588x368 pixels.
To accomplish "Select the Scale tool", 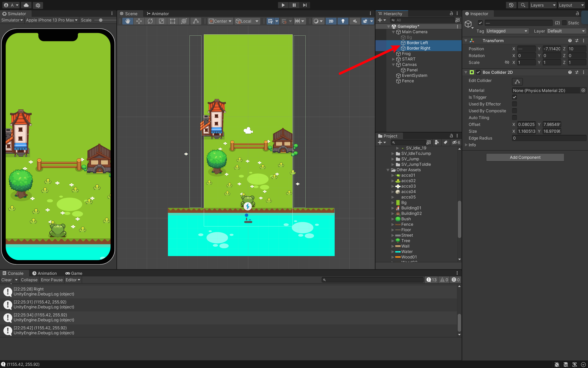I will [161, 21].
